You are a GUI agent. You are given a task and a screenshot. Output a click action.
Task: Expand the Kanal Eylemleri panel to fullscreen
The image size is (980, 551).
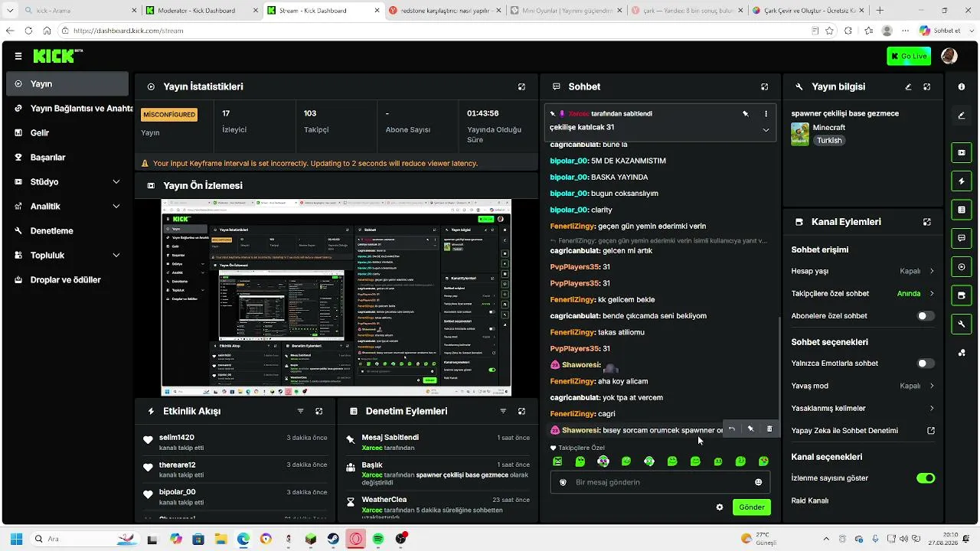coord(927,222)
